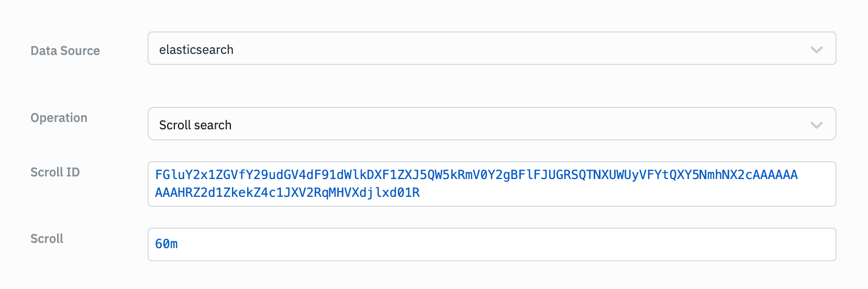The height and width of the screenshot is (289, 868).
Task: Click the Data Source dropdown chevron arrow
Action: coord(816,50)
